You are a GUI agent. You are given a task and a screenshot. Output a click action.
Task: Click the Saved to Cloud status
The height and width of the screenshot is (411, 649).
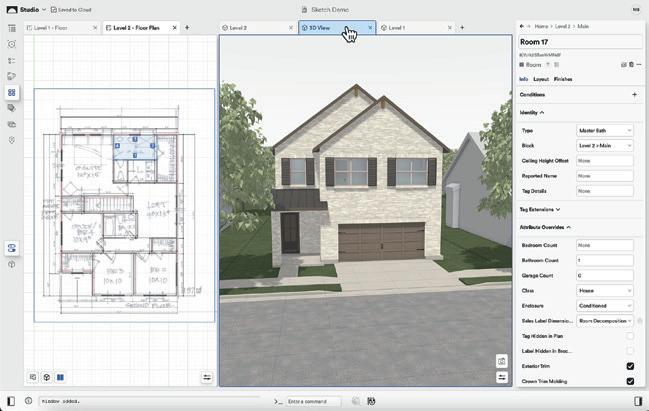[71, 10]
